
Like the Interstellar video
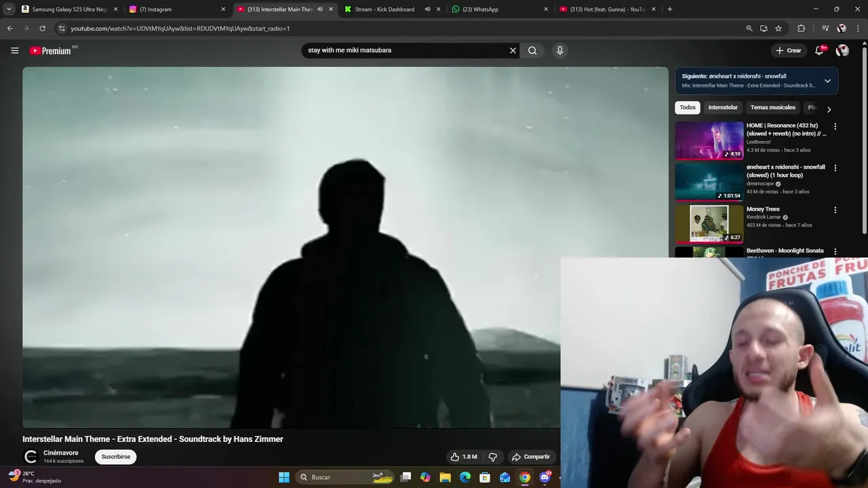pos(464,457)
